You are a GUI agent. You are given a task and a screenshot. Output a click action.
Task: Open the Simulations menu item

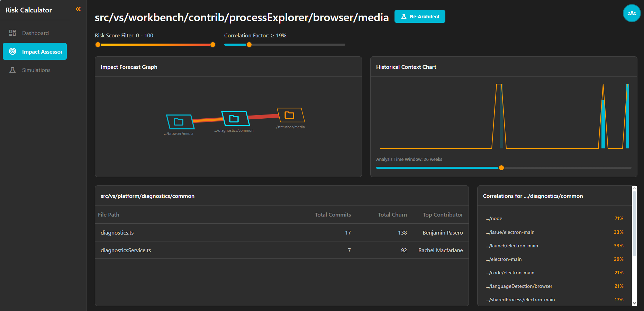[x=36, y=70]
